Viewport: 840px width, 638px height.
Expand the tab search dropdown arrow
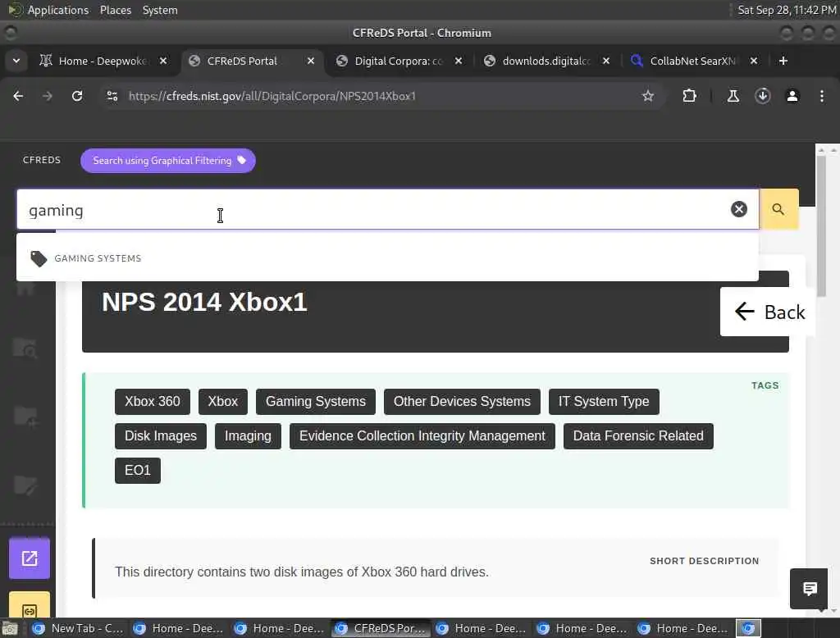[16, 61]
